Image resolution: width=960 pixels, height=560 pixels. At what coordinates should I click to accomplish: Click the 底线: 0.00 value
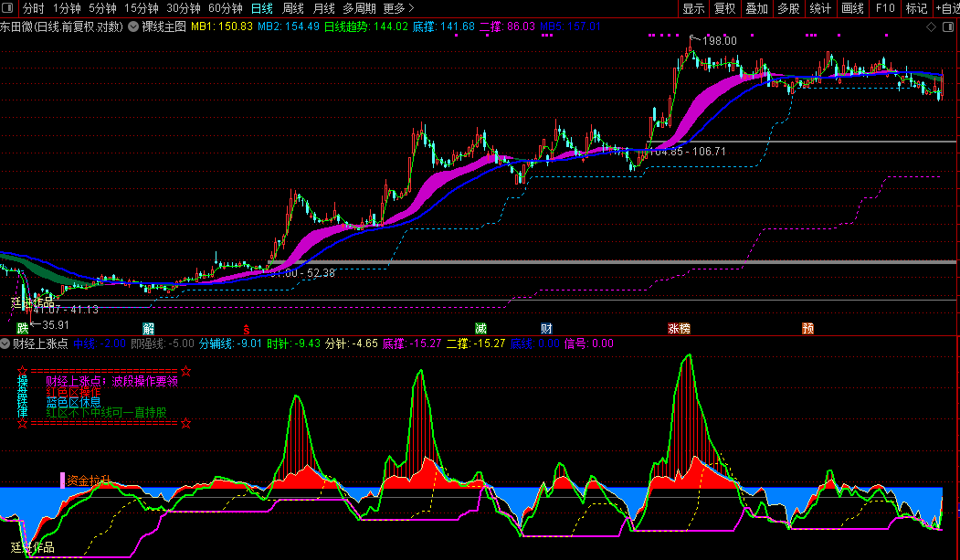click(535, 343)
